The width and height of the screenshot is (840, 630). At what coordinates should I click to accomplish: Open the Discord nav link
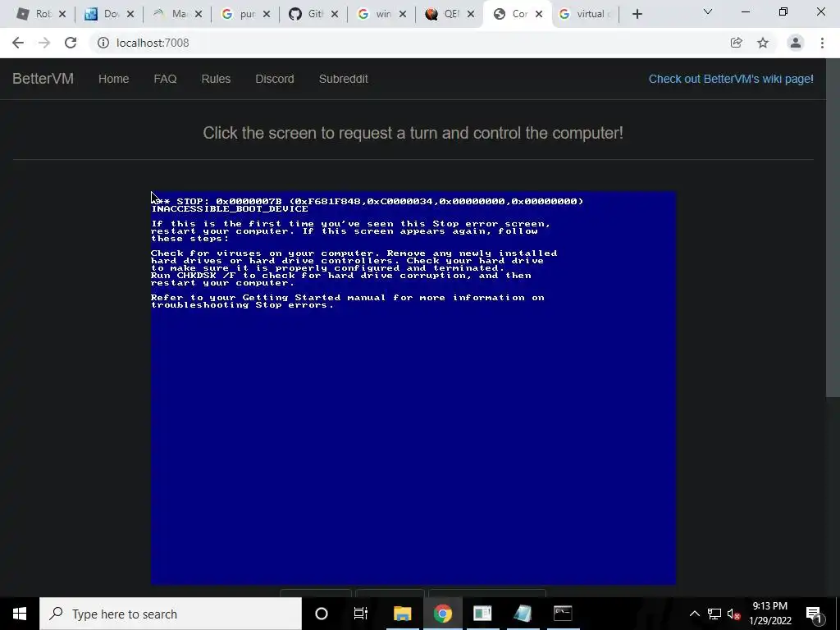click(274, 79)
